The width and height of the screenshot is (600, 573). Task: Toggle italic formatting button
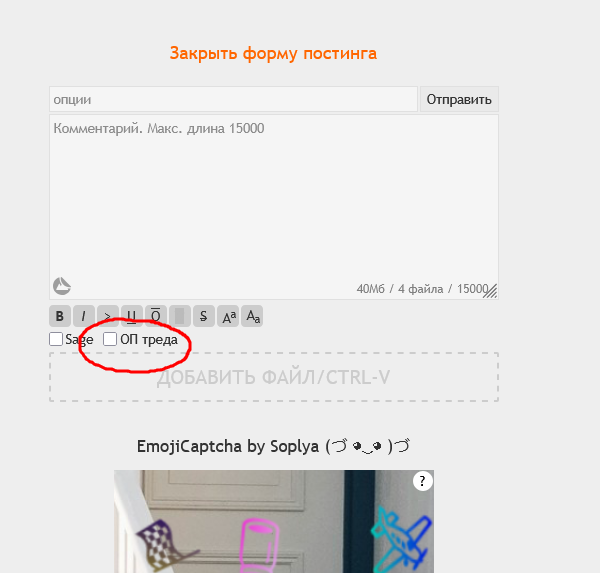click(84, 316)
